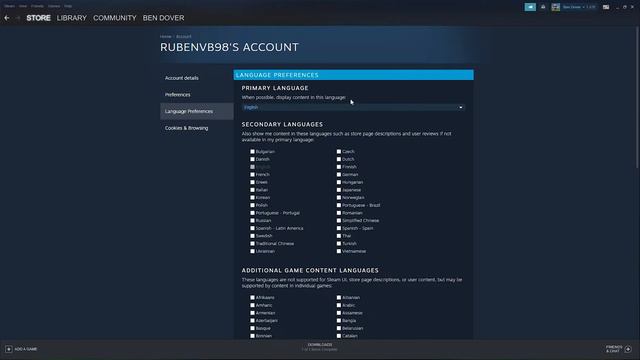The image size is (640, 360).
Task: Check the French language checkbox
Action: (252, 174)
